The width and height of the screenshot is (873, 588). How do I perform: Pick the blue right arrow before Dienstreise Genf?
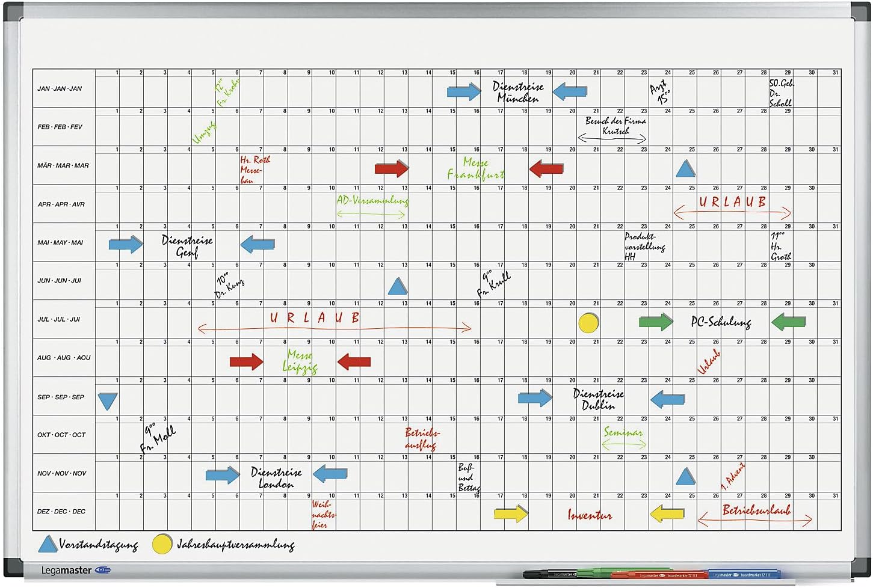[x=126, y=244]
